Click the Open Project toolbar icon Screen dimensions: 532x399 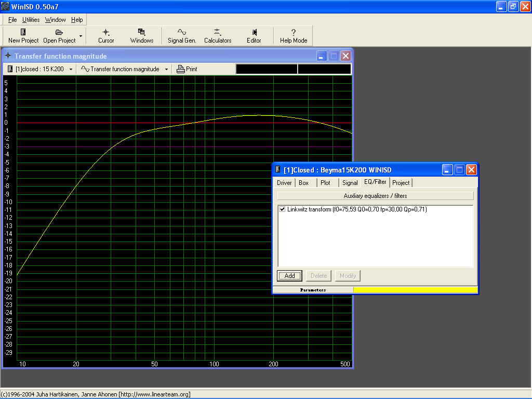pos(59,35)
